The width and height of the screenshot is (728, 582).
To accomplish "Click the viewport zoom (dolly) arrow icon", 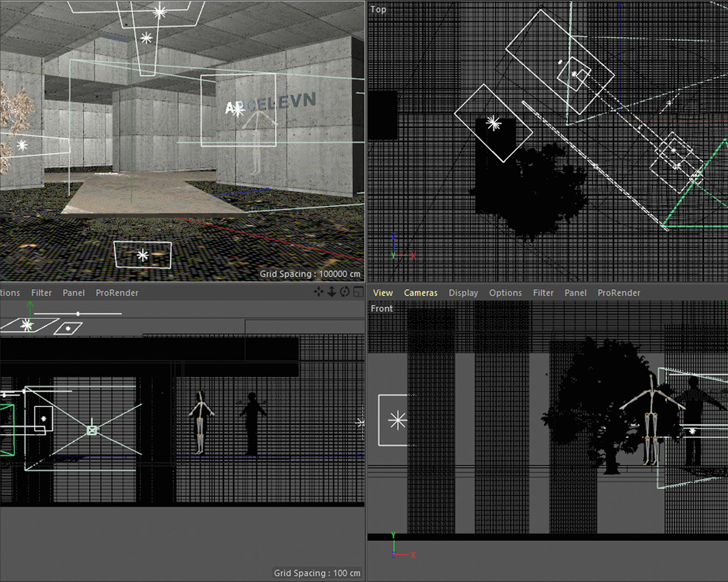I will [332, 292].
